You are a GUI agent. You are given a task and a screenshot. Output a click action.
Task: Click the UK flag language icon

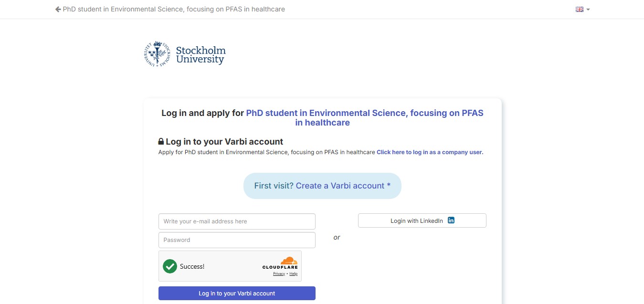[580, 10]
